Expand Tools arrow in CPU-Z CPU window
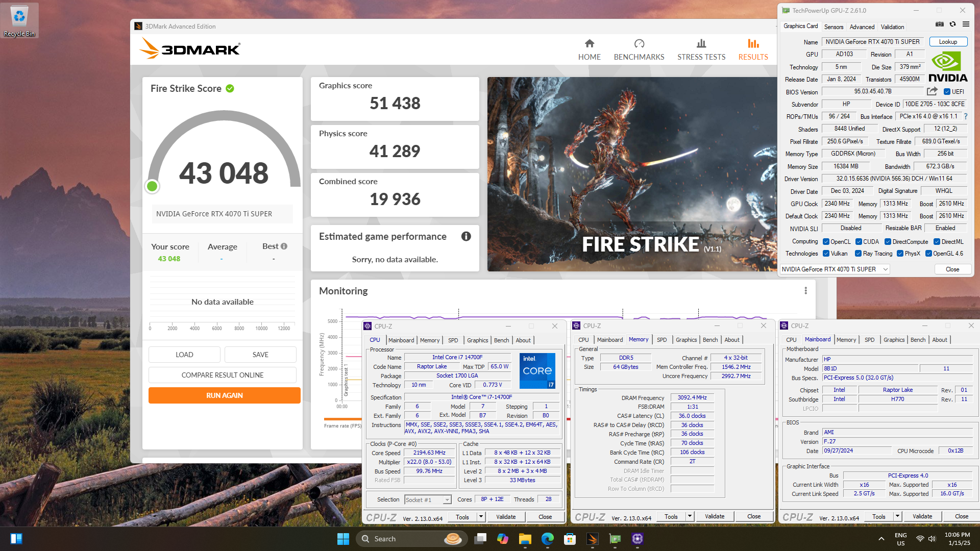 (x=480, y=517)
